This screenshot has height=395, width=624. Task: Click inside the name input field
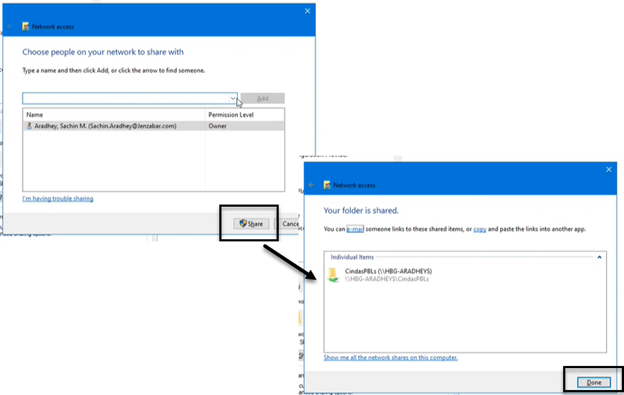pos(126,98)
